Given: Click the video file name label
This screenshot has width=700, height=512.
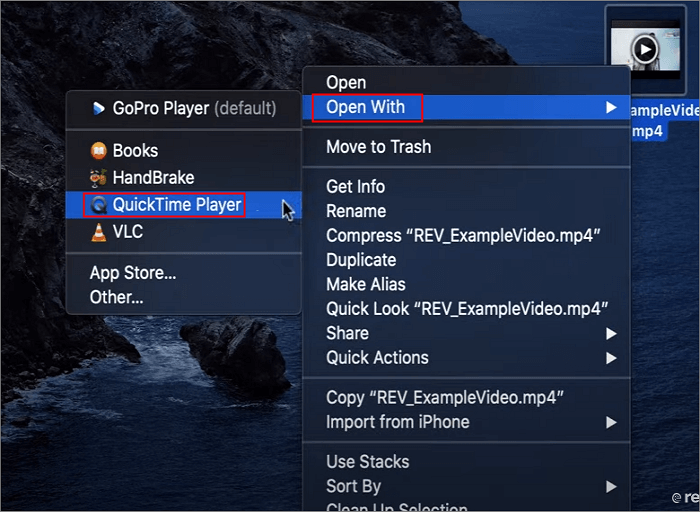Looking at the screenshot, I should [x=664, y=121].
